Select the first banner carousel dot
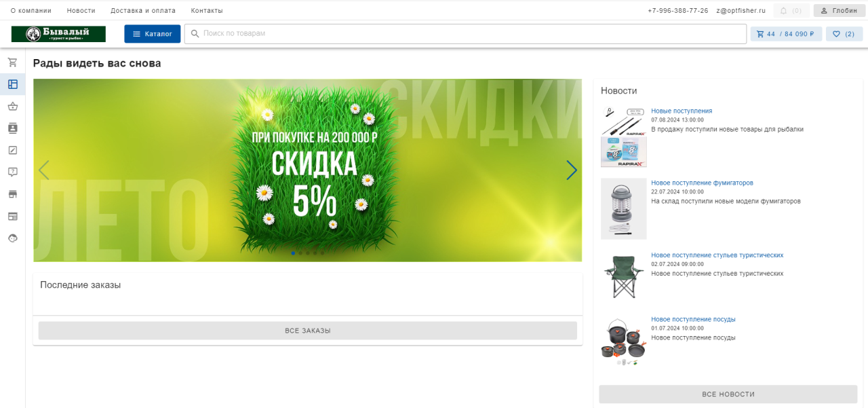Image resolution: width=868 pixels, height=408 pixels. tap(293, 253)
